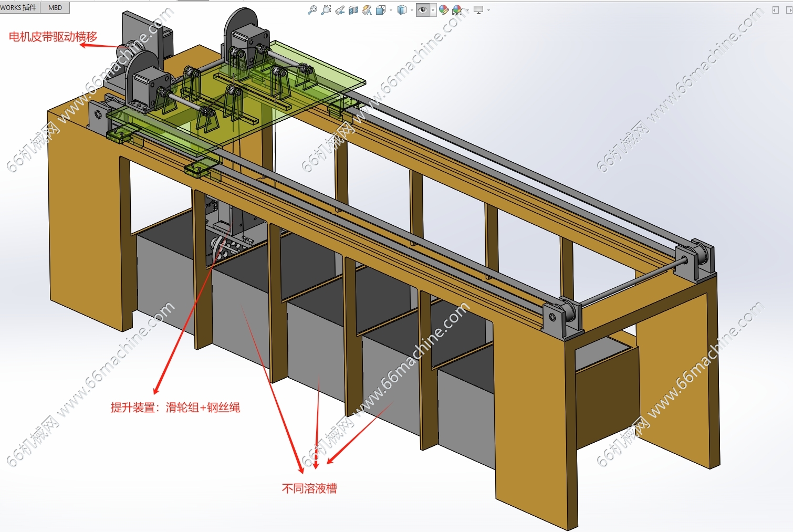Select the Zoom to Area tool

click(326, 10)
